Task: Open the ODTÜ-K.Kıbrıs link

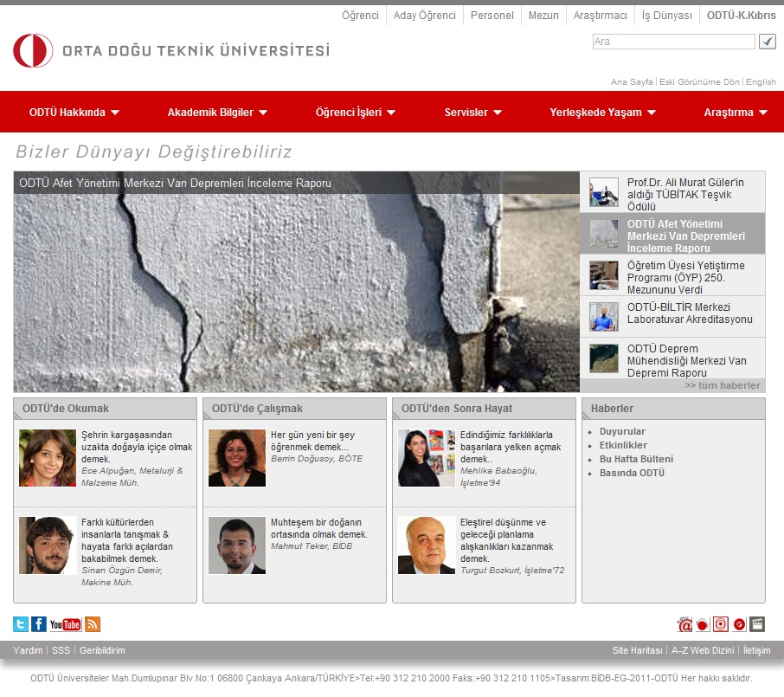Action: click(x=741, y=16)
